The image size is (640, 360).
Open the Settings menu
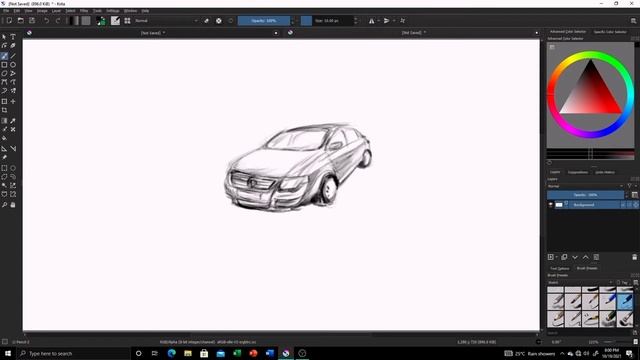[x=113, y=11]
